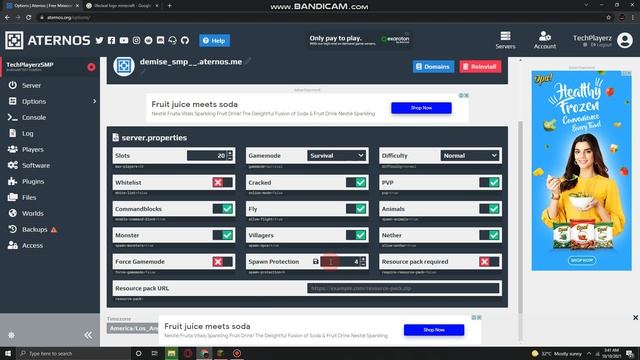Viewport: 640px width, 360px height.
Task: Toggle the Villagers option
Action: pos(356,235)
